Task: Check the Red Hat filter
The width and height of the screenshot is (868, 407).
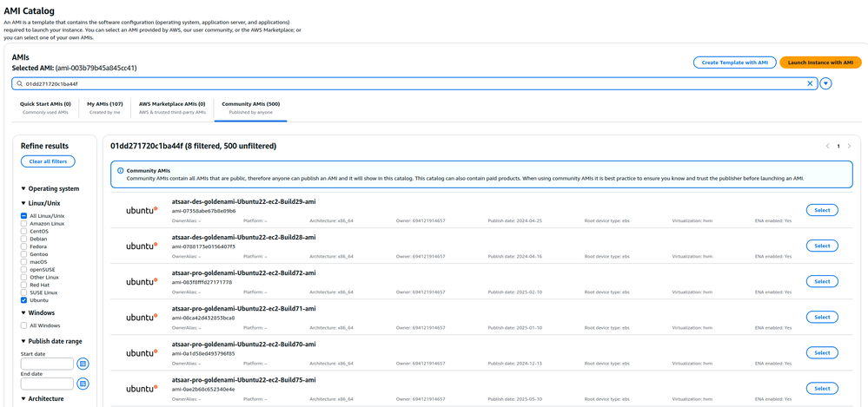Action: (23, 285)
